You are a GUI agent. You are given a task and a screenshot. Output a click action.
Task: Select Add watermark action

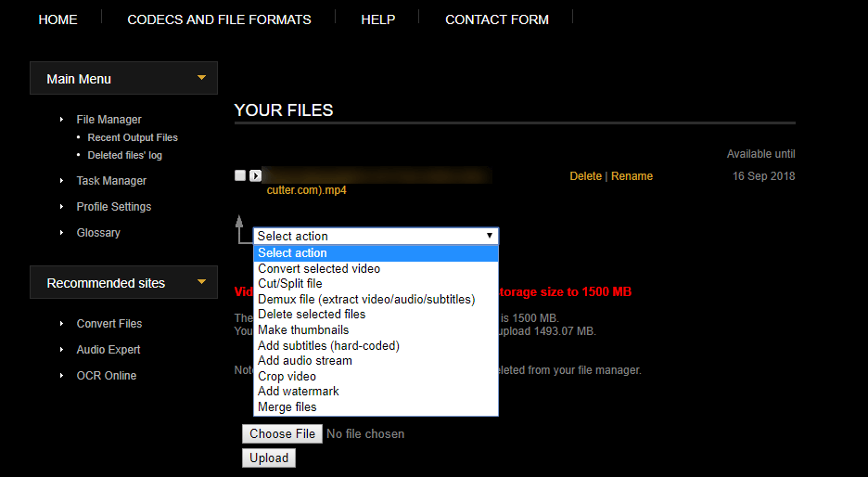pyautogui.click(x=299, y=392)
